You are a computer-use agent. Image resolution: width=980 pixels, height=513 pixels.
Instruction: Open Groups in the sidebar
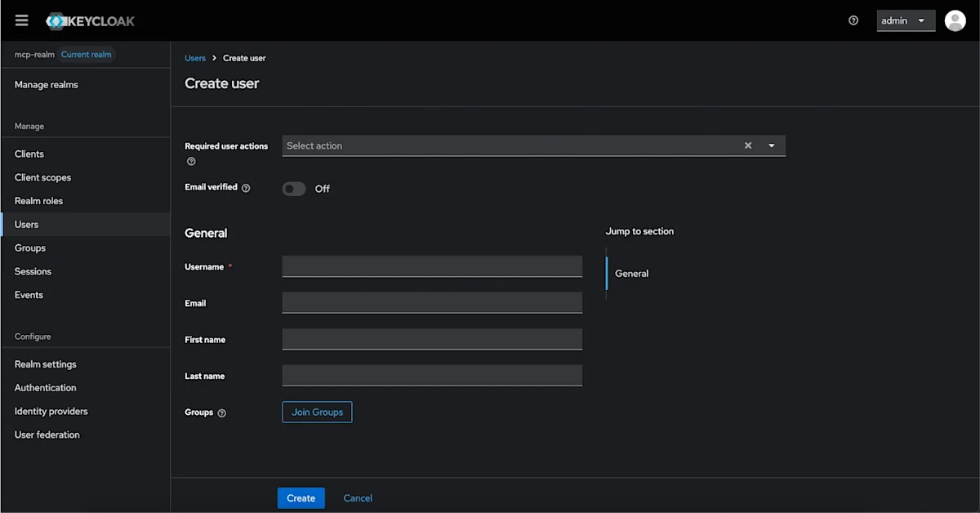tap(30, 248)
